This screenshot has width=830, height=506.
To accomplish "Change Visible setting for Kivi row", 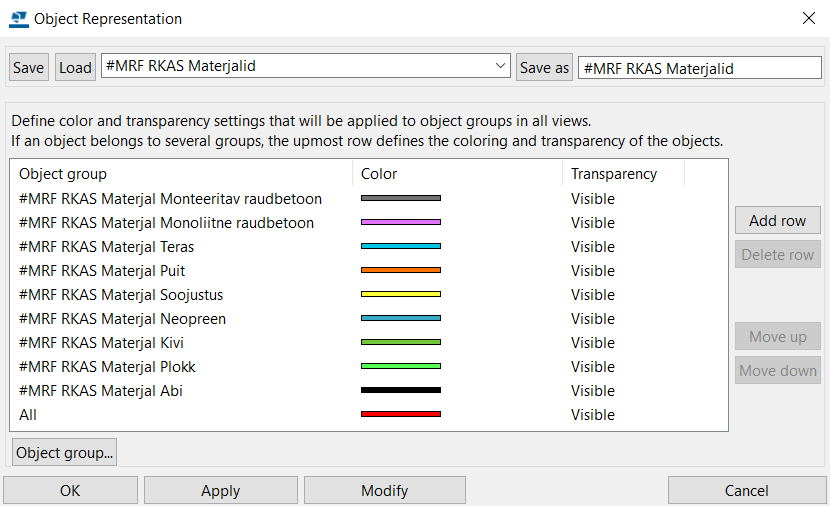I will coord(592,342).
